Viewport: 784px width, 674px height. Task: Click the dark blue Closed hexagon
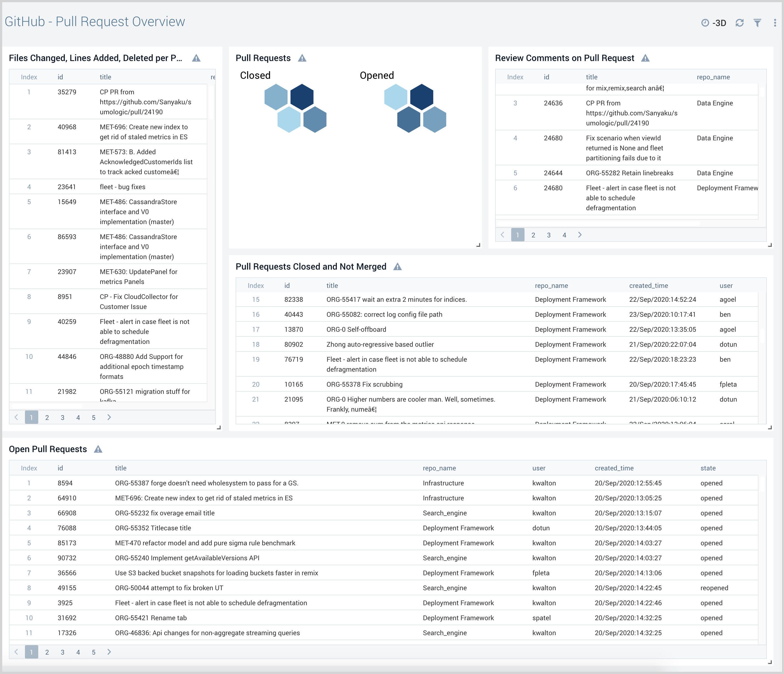click(302, 97)
